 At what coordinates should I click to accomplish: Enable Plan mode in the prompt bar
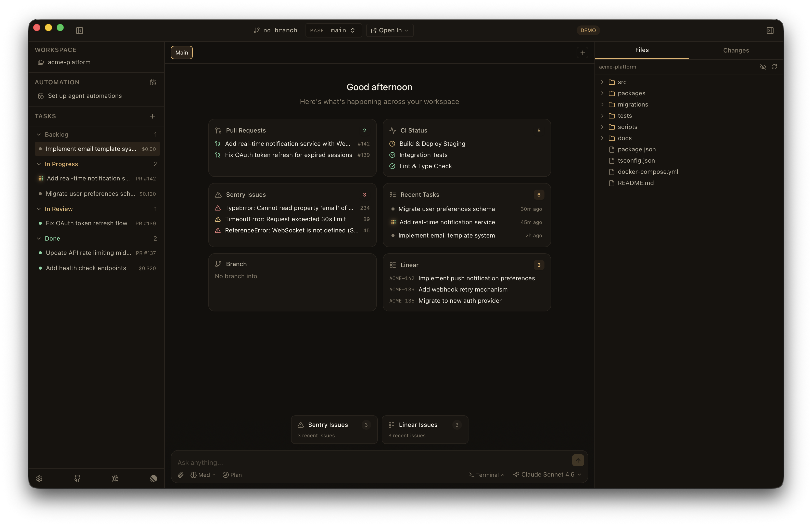(232, 475)
